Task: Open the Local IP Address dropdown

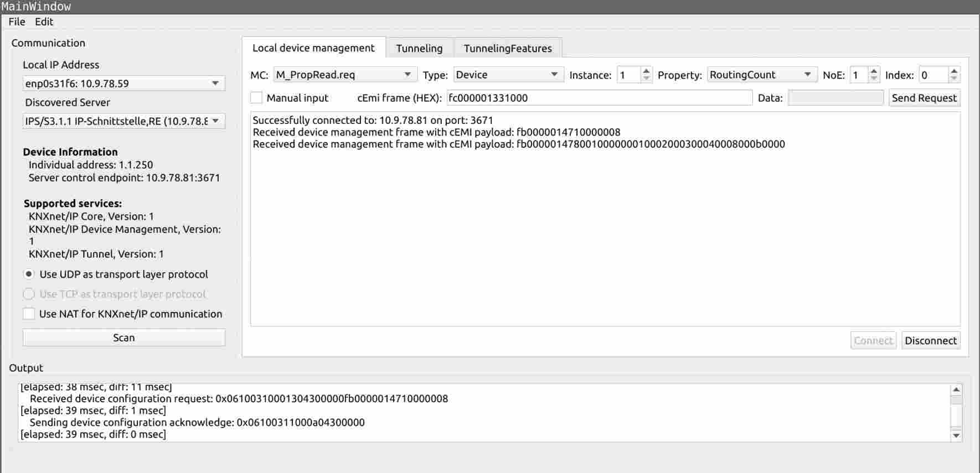Action: tap(124, 84)
